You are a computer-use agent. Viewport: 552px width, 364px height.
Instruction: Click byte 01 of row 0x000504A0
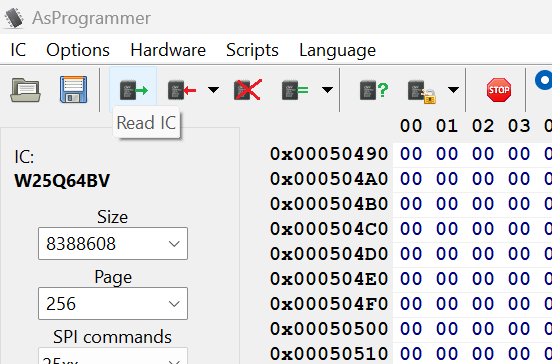point(447,179)
